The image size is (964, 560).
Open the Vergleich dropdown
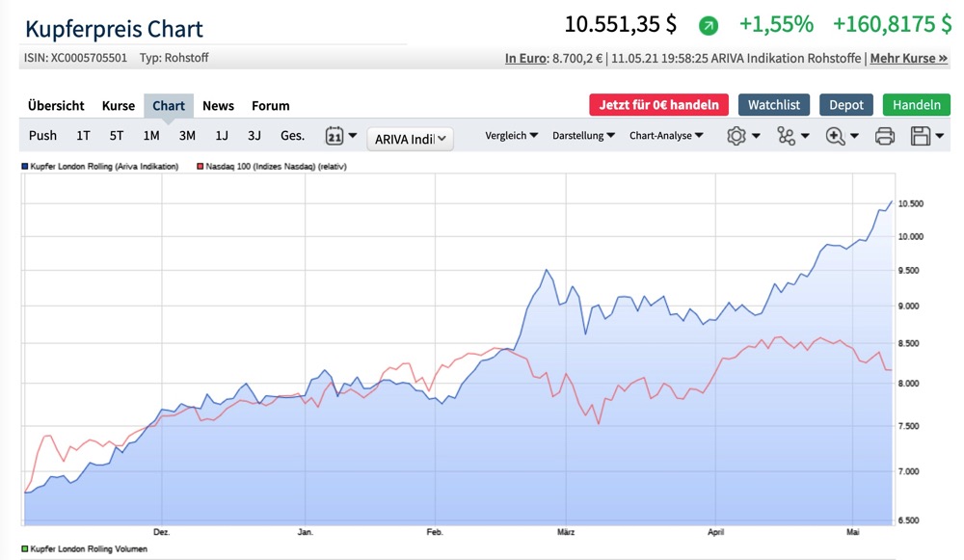click(512, 136)
